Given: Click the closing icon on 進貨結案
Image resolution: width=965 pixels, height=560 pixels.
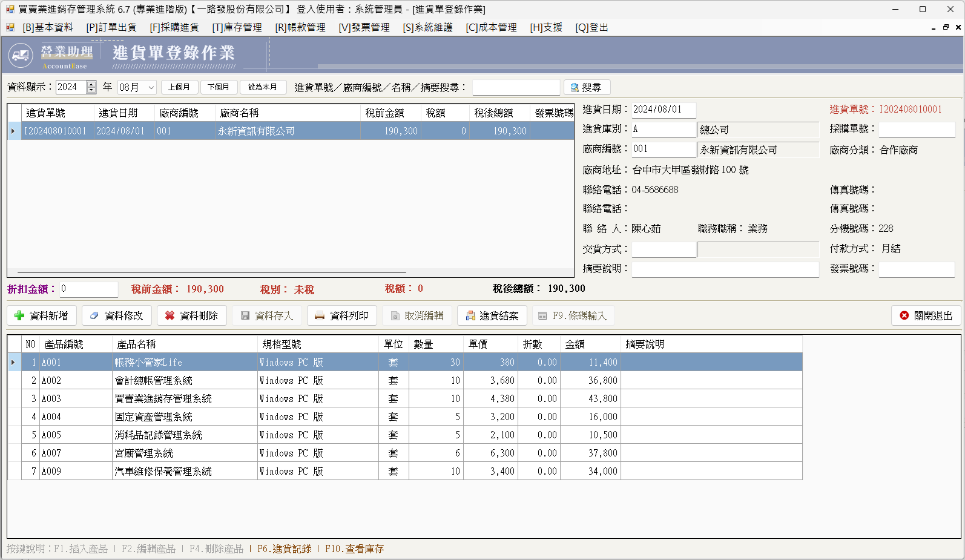Looking at the screenshot, I should (x=470, y=315).
